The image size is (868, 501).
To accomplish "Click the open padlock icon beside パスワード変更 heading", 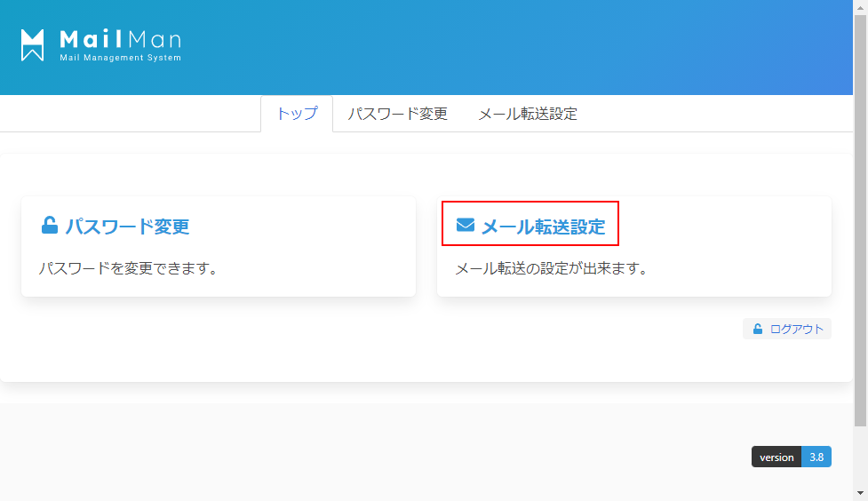I will [x=50, y=225].
